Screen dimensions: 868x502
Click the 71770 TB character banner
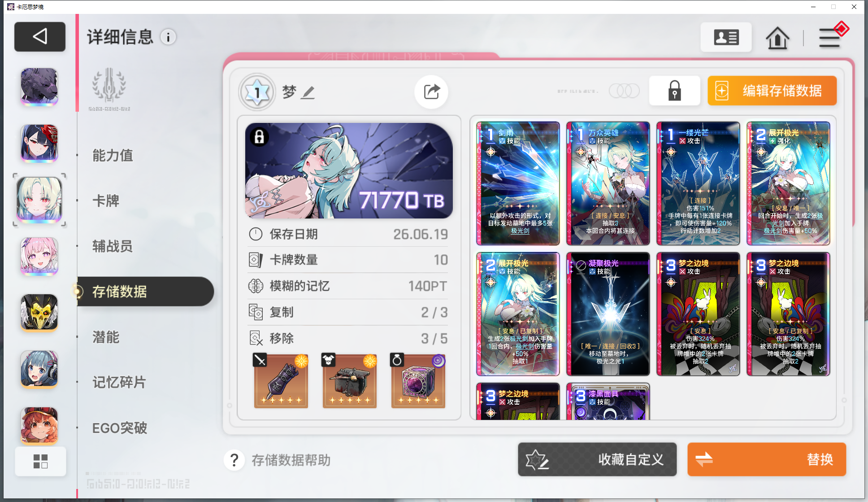coord(349,170)
